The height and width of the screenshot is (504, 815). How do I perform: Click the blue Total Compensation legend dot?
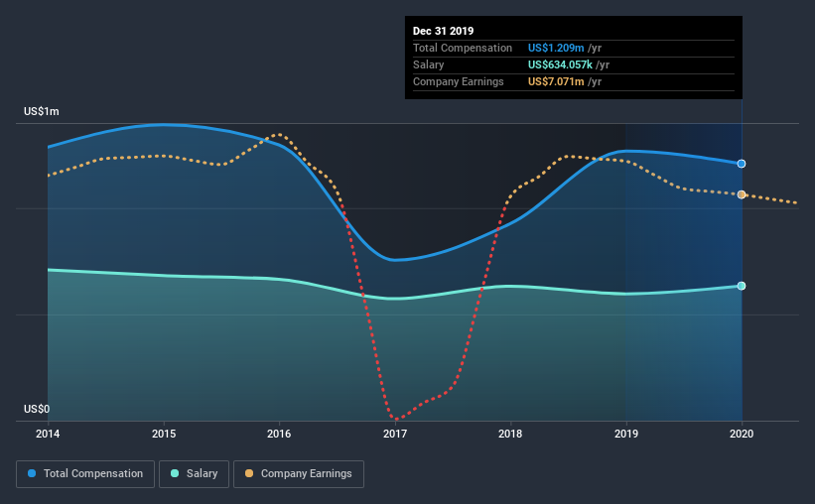click(x=32, y=474)
